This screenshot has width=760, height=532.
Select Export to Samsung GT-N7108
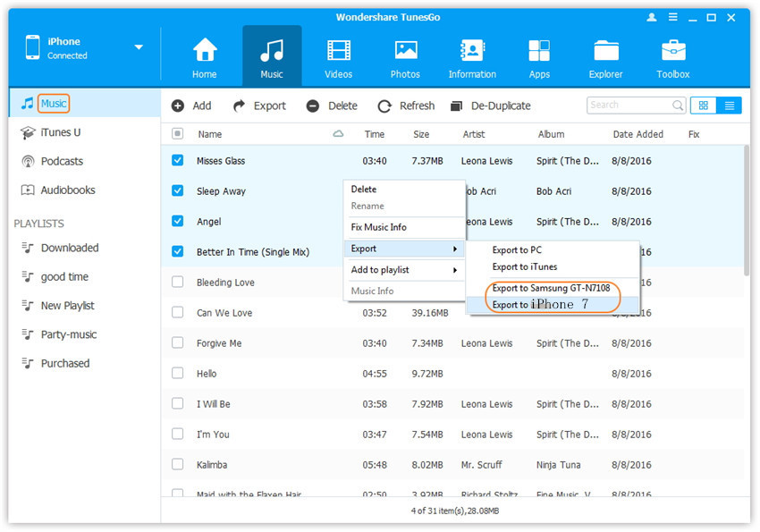point(553,288)
